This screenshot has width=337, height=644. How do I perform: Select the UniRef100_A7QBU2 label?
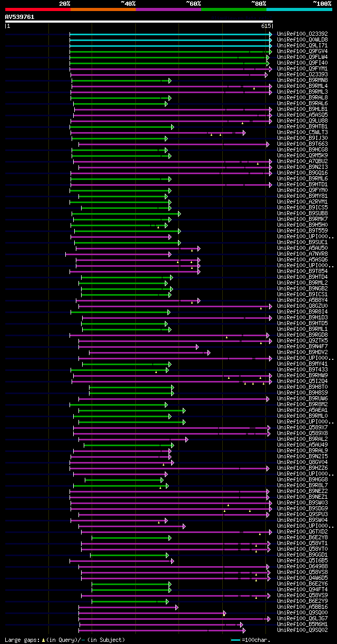(302, 161)
